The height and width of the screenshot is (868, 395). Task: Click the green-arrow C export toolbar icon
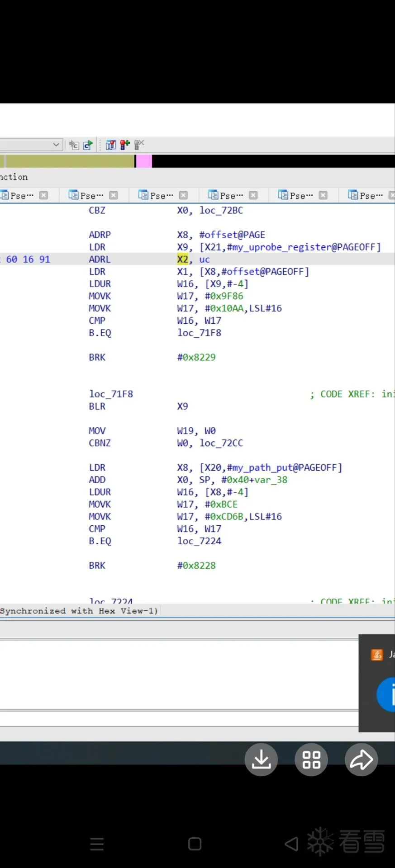(88, 145)
